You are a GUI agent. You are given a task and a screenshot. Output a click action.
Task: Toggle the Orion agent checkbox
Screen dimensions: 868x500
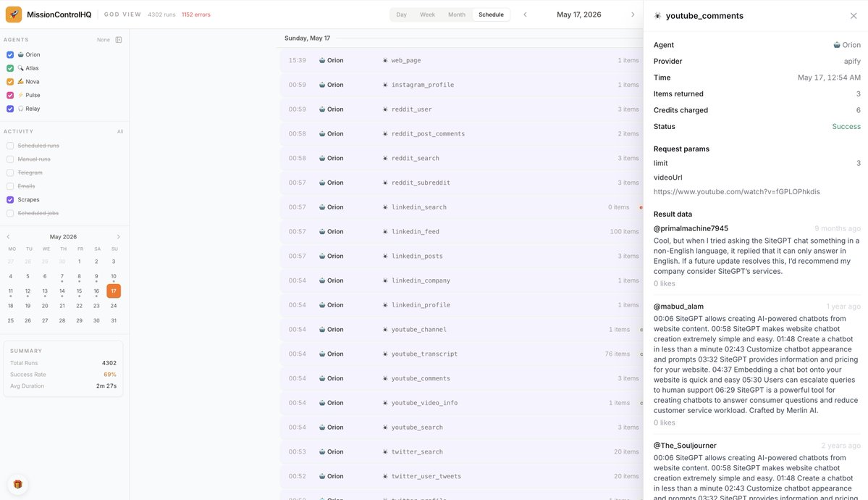pyautogui.click(x=10, y=55)
